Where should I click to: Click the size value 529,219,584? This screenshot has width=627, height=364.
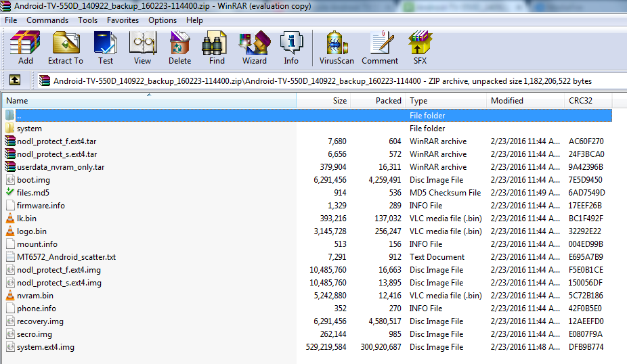[x=326, y=347]
